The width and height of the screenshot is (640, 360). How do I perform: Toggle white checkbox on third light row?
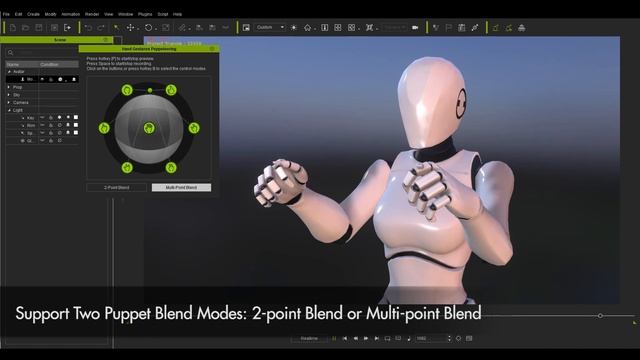[76, 133]
